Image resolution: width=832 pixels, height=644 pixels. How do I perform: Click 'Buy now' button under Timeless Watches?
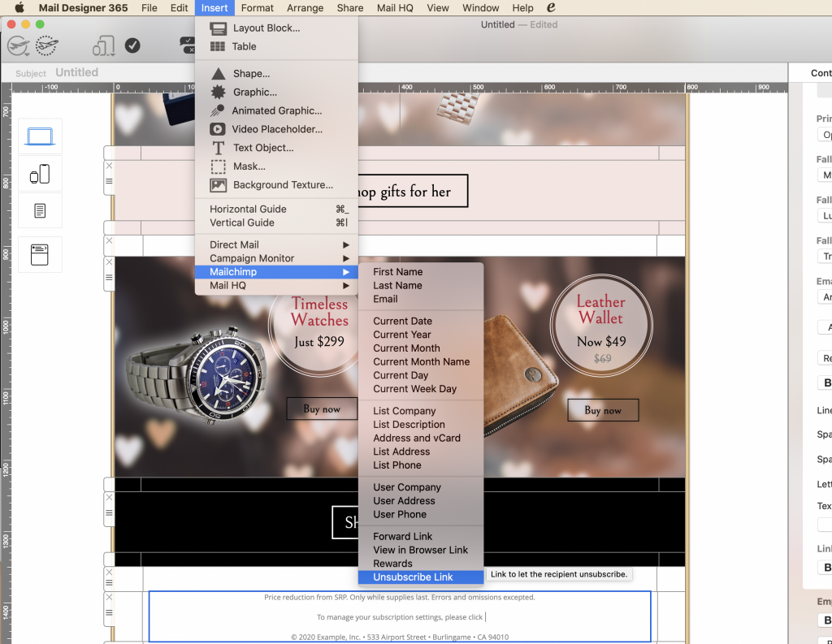coord(322,409)
